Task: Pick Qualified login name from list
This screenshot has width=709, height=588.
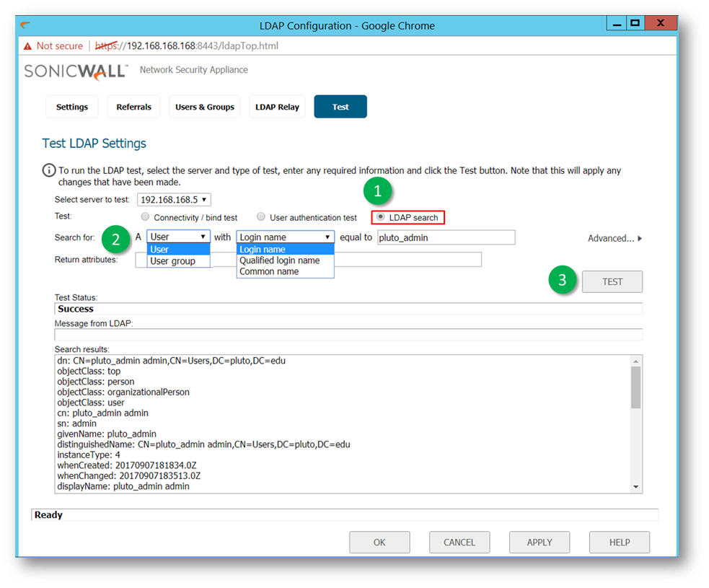Action: tap(279, 260)
